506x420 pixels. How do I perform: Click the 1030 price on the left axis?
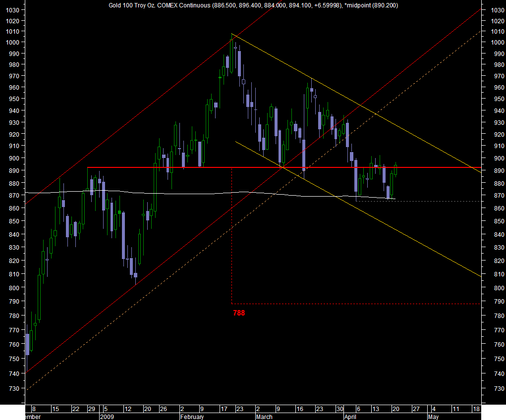(x=12, y=10)
